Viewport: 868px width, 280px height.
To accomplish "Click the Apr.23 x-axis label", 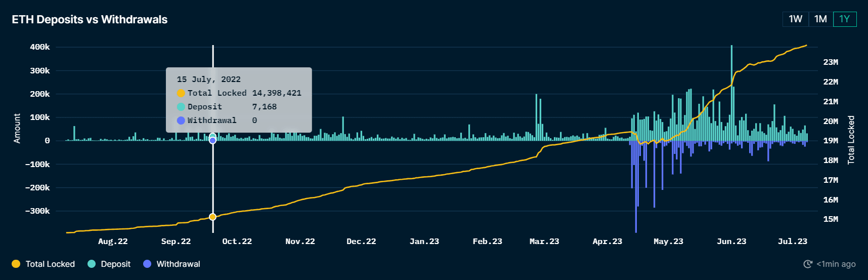I will [607, 242].
